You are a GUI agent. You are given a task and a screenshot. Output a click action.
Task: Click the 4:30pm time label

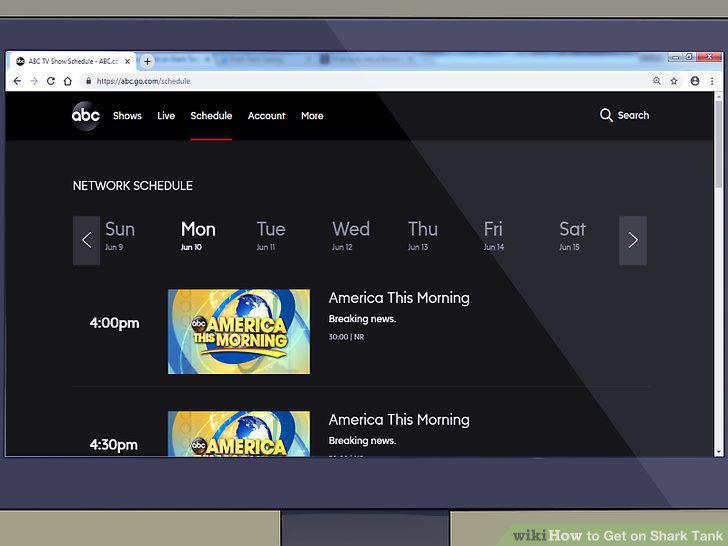(114, 445)
